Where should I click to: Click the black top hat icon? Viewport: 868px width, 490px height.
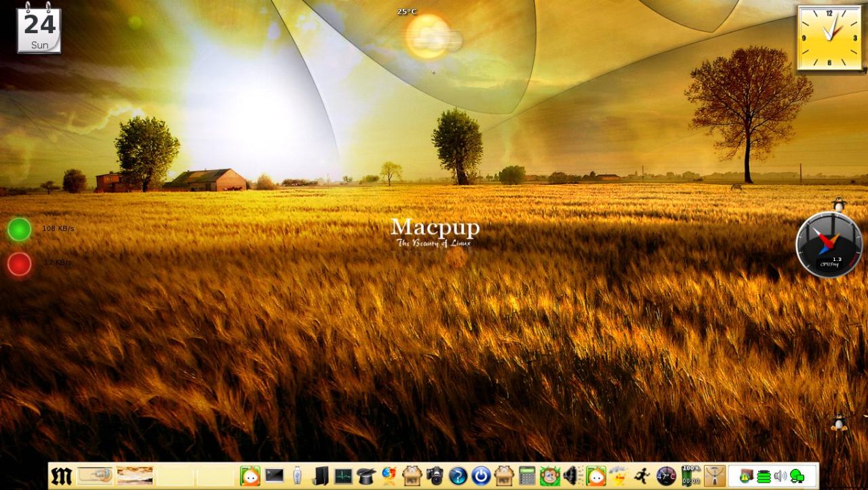pos(366,476)
